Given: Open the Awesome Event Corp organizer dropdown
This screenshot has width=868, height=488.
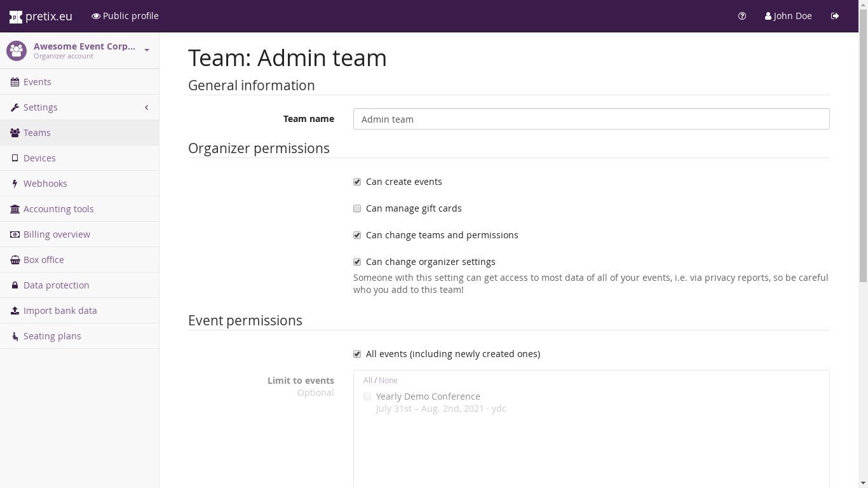Looking at the screenshot, I should 147,50.
